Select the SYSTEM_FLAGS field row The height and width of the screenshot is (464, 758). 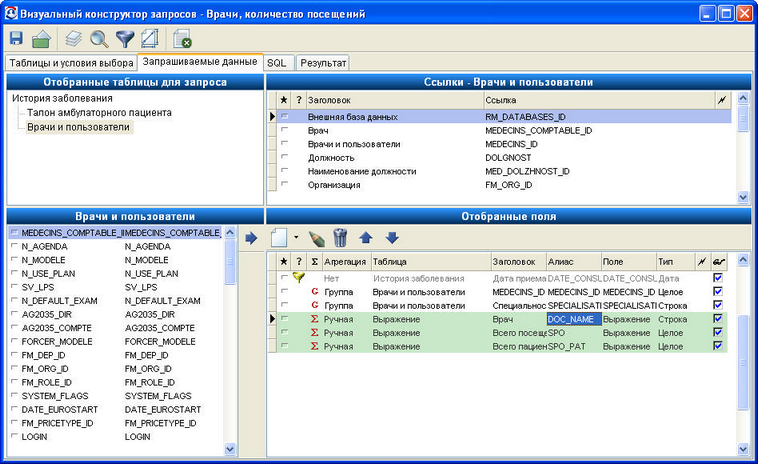[115, 396]
